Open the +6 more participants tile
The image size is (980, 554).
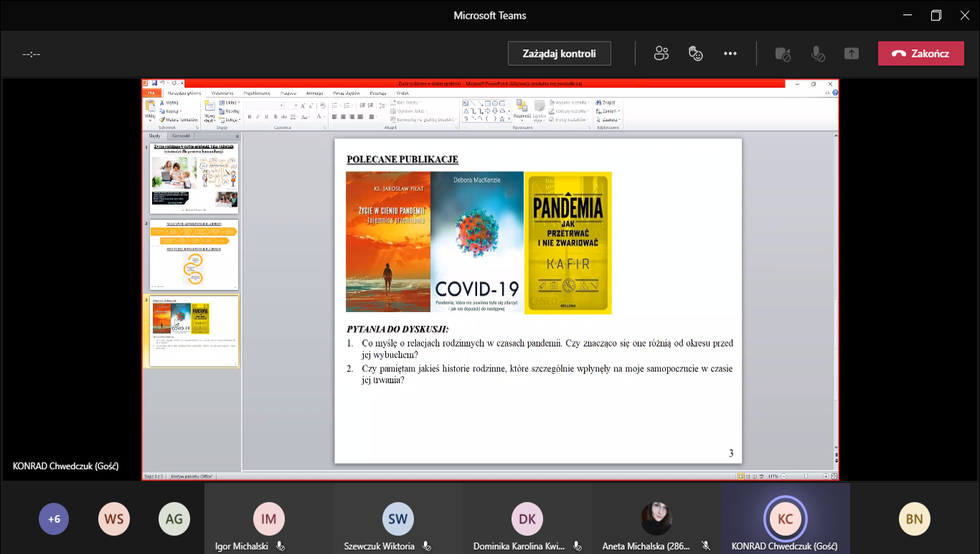[54, 519]
